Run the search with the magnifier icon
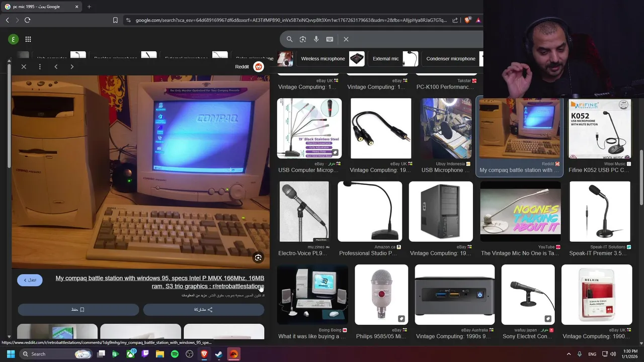This screenshot has width=644, height=362. click(289, 39)
